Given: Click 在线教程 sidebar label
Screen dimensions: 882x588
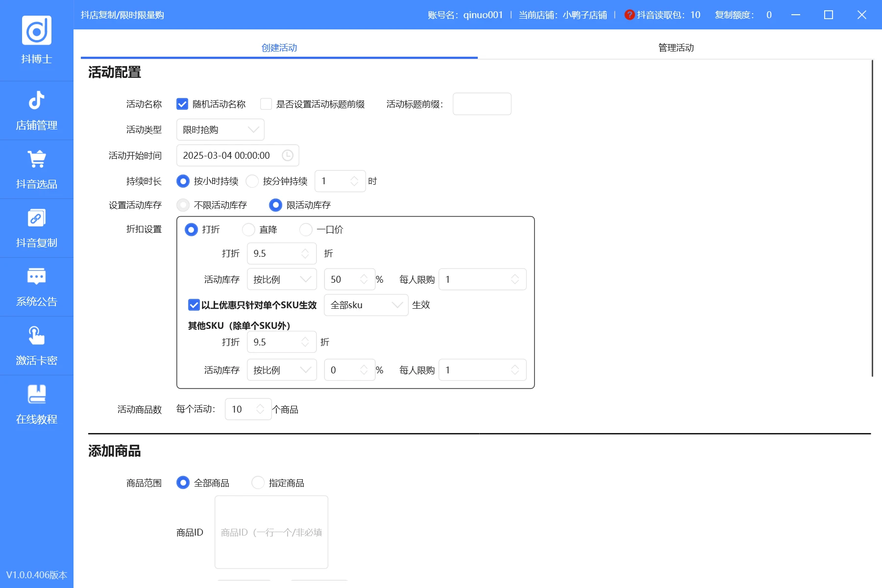Looking at the screenshot, I should (37, 419).
